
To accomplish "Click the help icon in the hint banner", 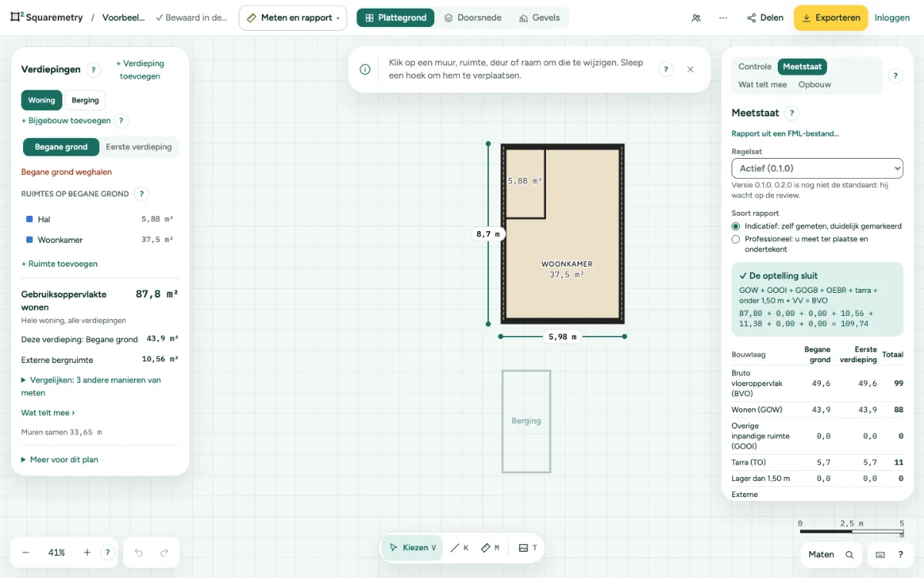I will tap(666, 69).
